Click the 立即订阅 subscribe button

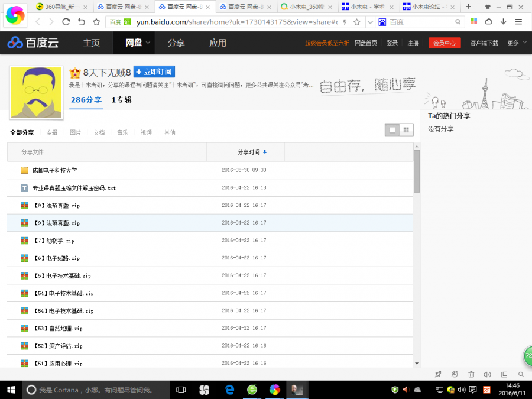(x=154, y=72)
